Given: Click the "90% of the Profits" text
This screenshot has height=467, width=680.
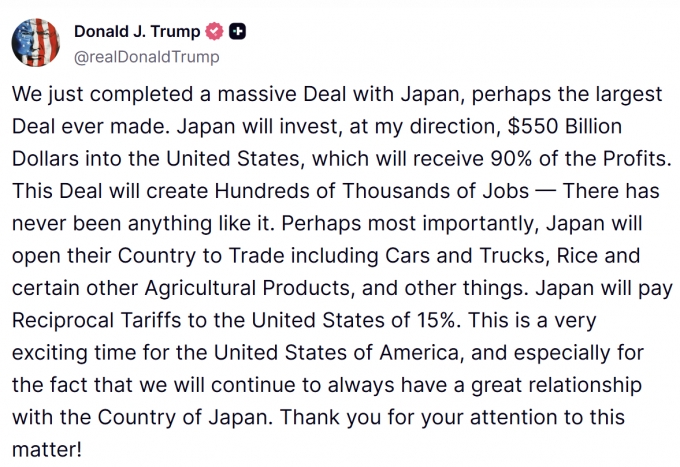Looking at the screenshot, I should pyautogui.click(x=576, y=158).
